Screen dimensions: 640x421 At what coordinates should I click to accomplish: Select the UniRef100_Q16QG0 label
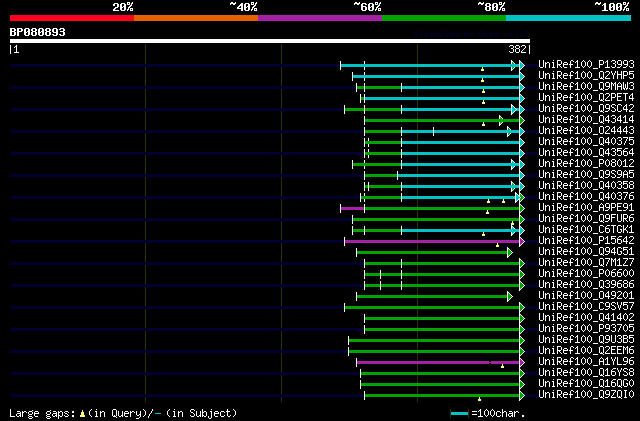pos(586,384)
